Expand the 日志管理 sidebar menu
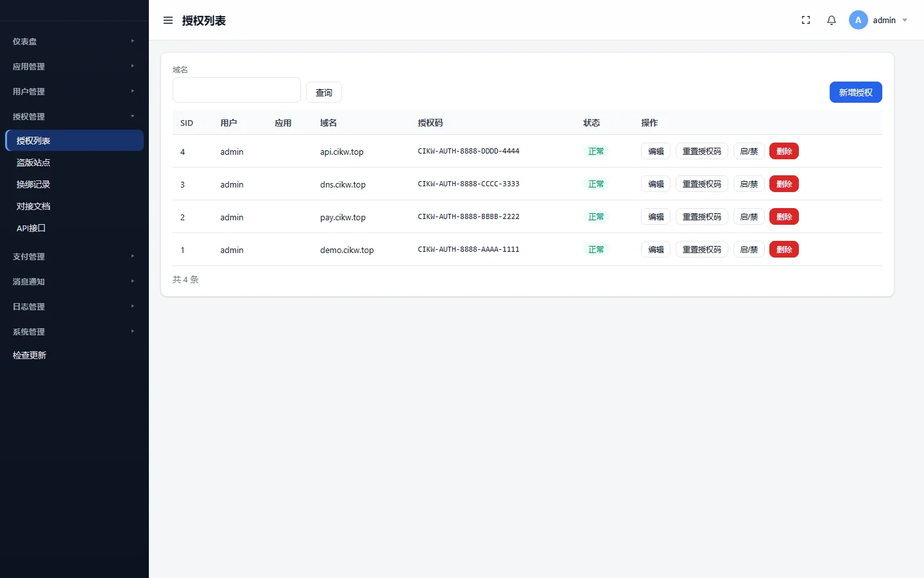This screenshot has height=578, width=924. coord(74,306)
